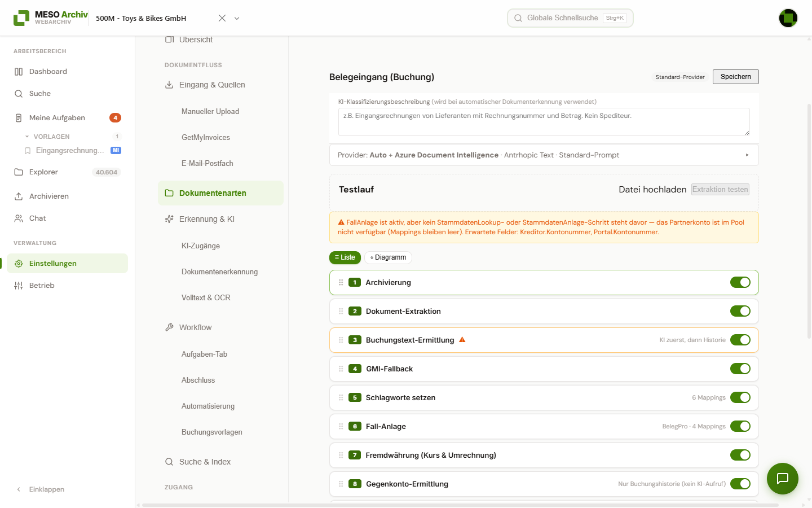Click the Erkennung & KI sparkle icon

click(x=169, y=219)
